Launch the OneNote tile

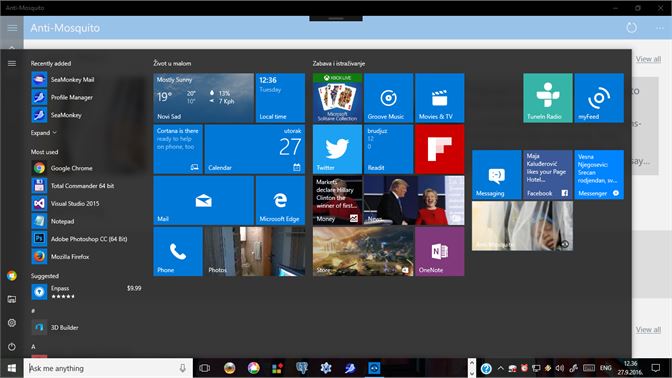point(440,252)
